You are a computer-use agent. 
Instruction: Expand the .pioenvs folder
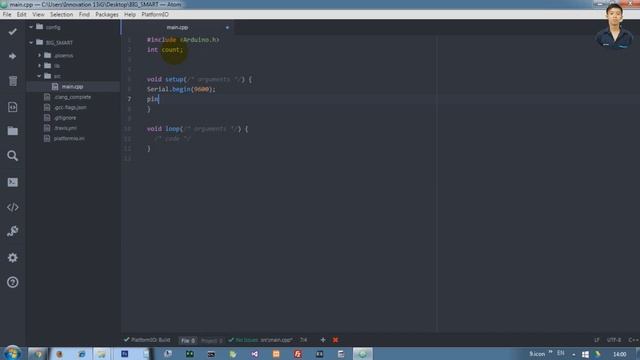(40, 55)
